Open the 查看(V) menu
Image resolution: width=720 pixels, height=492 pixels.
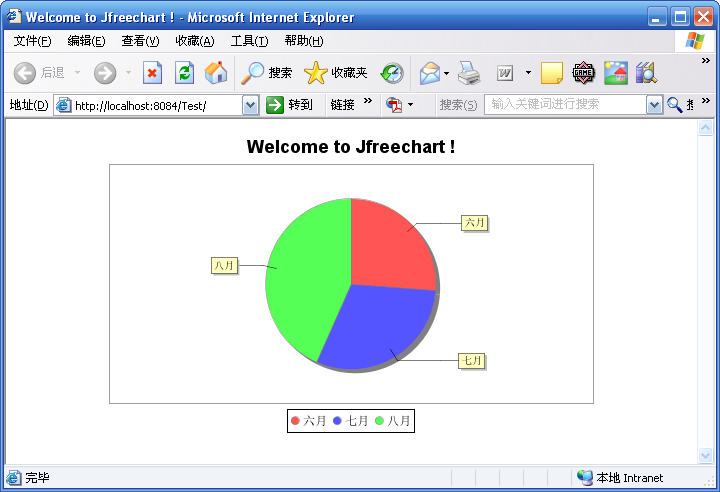[x=141, y=41]
